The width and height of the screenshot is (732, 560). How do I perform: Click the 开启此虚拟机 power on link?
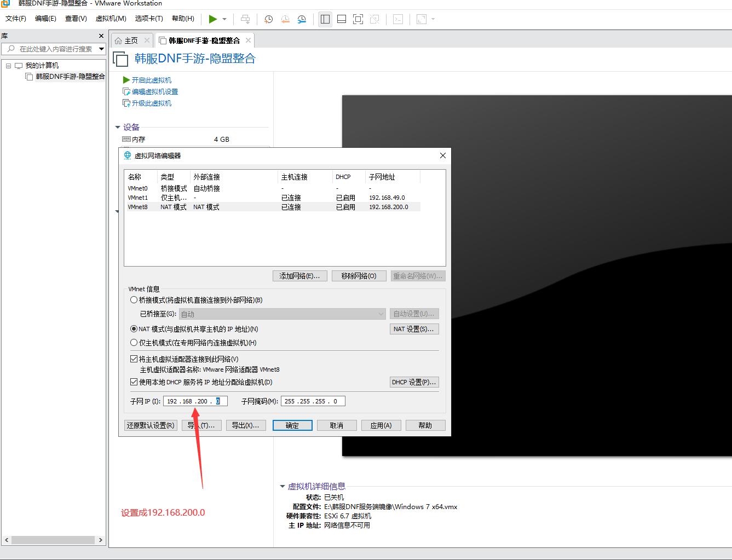pos(151,80)
